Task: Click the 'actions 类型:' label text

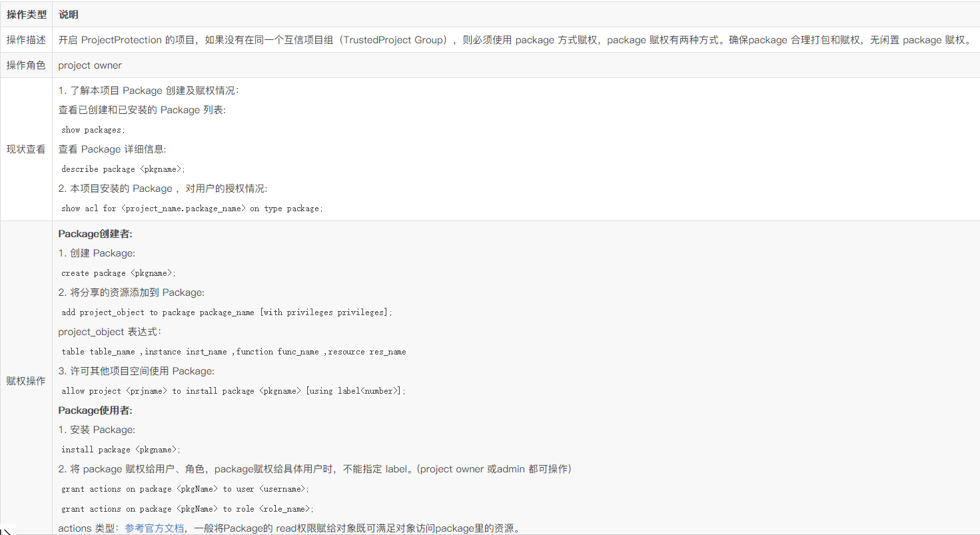Action: 89,528
